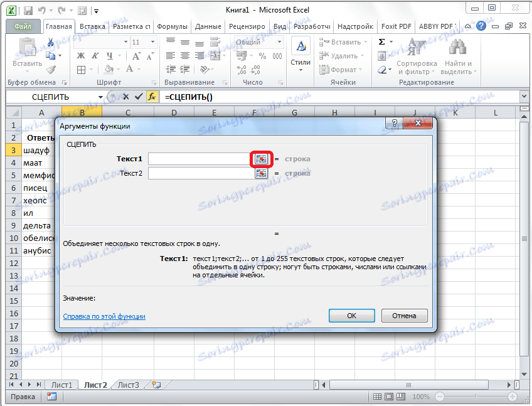Switch to the Вставка ribbon tab
Image resolution: width=532 pixels, height=406 pixels.
(x=92, y=26)
